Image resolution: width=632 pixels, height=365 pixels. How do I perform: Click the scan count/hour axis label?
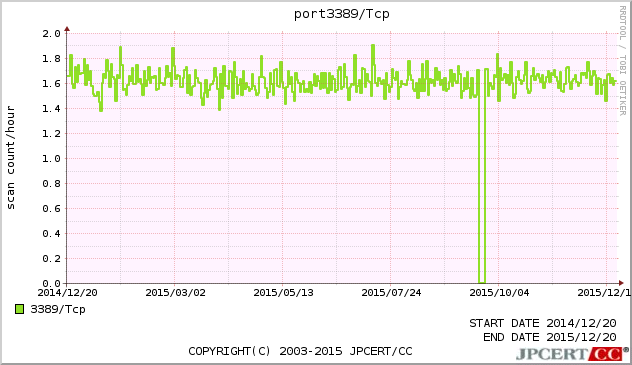pyautogui.click(x=10, y=158)
